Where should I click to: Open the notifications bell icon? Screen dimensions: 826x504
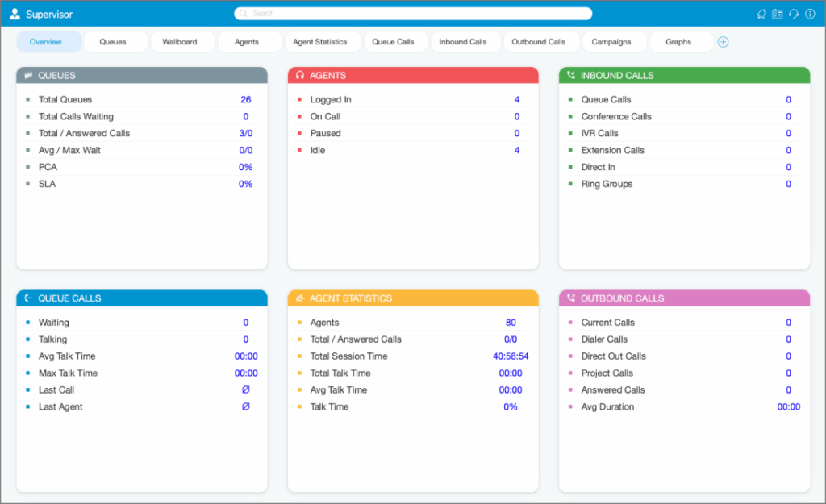[x=761, y=15]
